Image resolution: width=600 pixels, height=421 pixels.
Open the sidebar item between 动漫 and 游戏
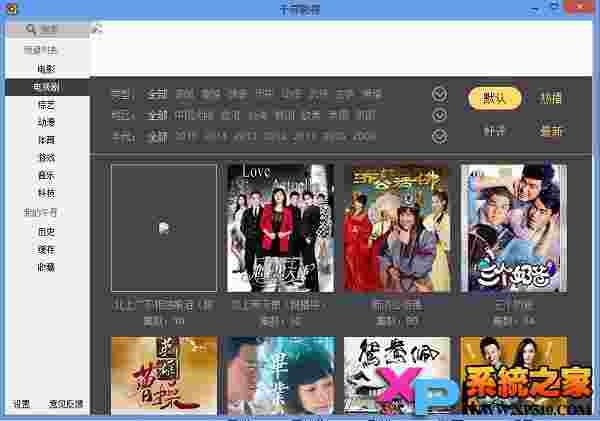[x=46, y=140]
